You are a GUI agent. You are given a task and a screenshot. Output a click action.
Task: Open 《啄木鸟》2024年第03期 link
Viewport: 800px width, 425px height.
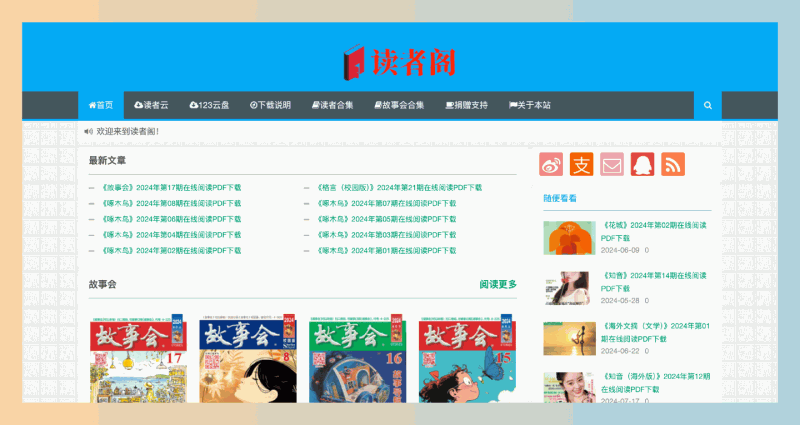[x=386, y=235]
